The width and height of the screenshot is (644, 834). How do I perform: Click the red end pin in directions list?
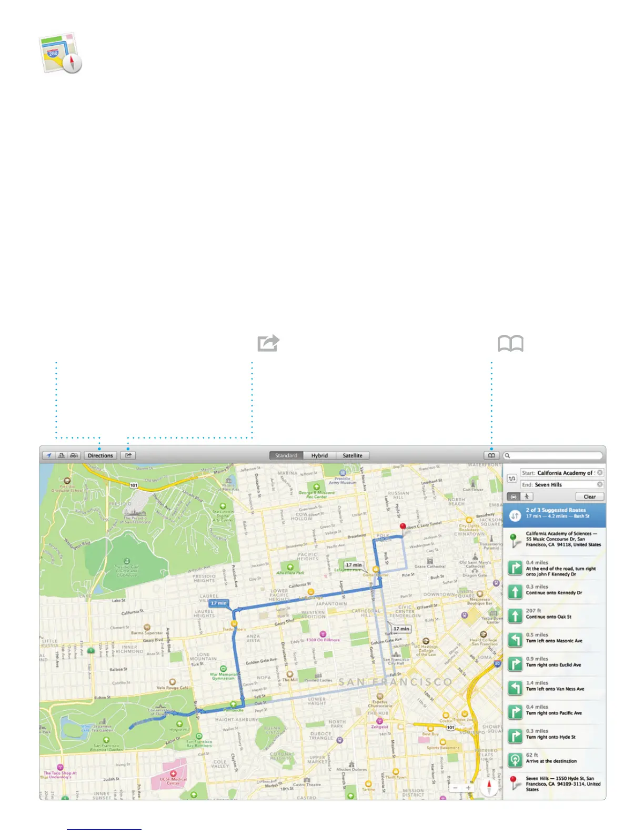point(514,783)
